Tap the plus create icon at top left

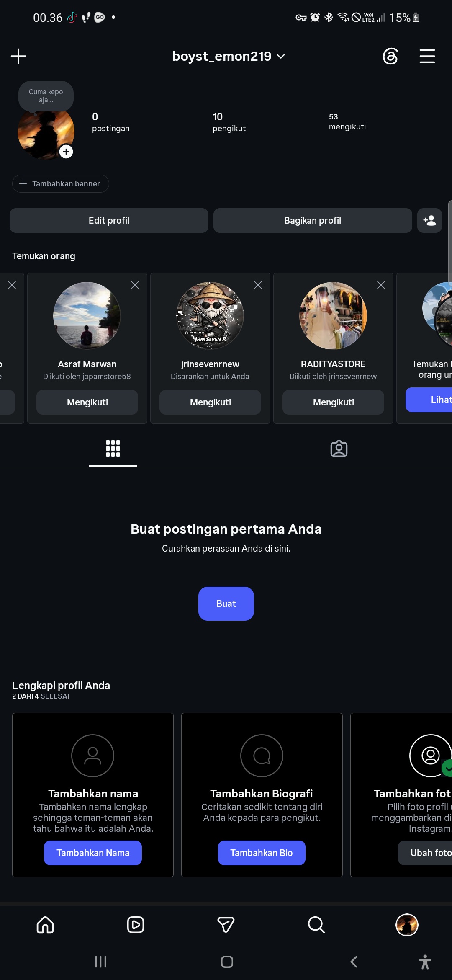[x=18, y=56]
